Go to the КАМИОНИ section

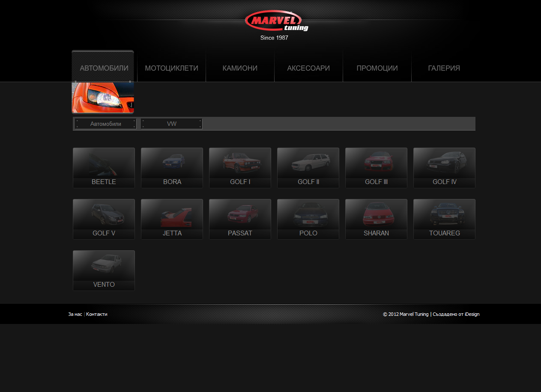pyautogui.click(x=240, y=68)
